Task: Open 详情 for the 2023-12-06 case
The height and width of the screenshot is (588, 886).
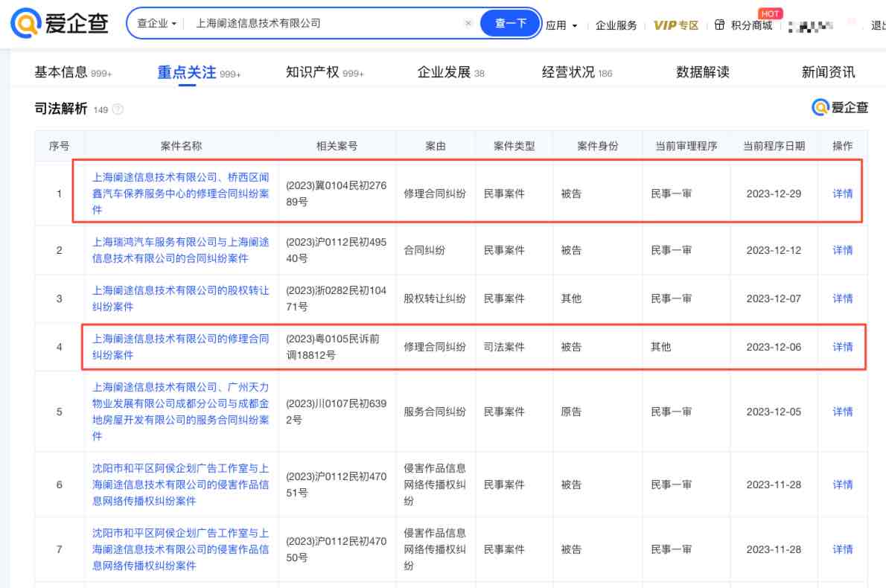Action: coord(843,347)
